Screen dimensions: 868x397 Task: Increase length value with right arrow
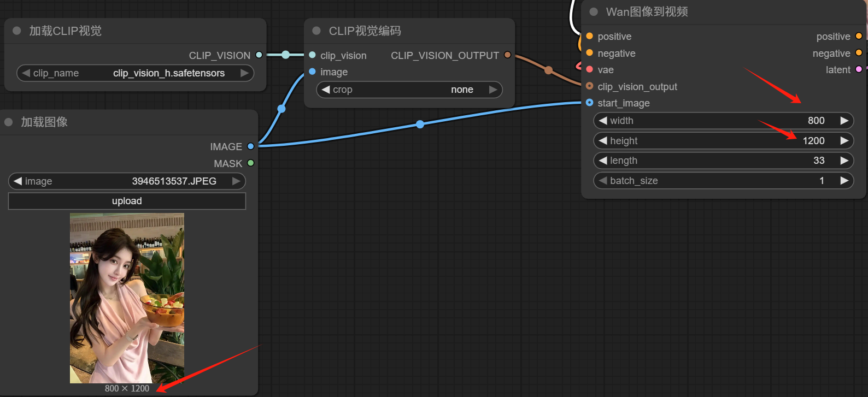point(844,161)
